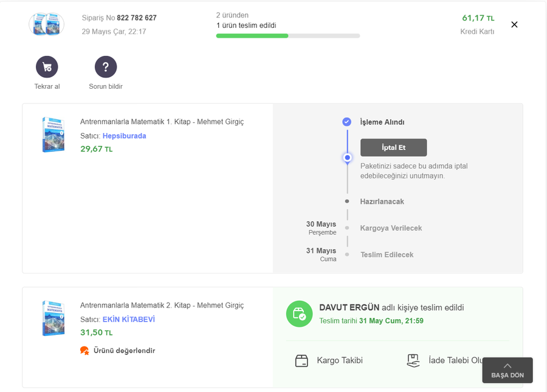
Task: Click the Sorun bildir question mark icon
Action: pos(106,67)
